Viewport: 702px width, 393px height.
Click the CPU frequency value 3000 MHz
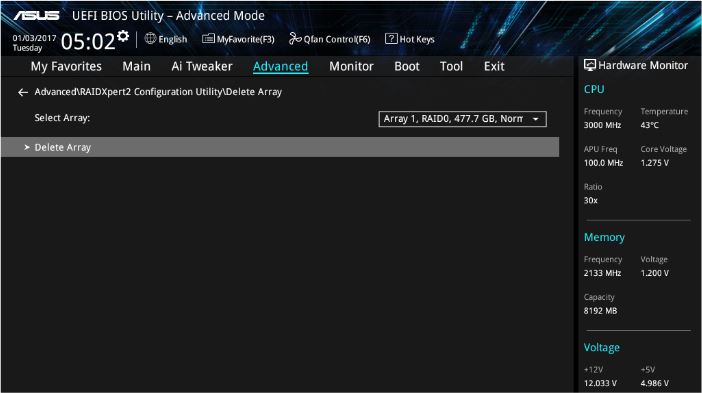(x=603, y=125)
